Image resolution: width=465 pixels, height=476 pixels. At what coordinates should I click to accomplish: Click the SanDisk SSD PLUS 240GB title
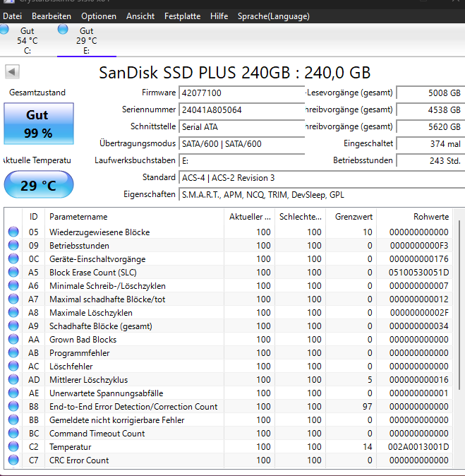(x=235, y=73)
